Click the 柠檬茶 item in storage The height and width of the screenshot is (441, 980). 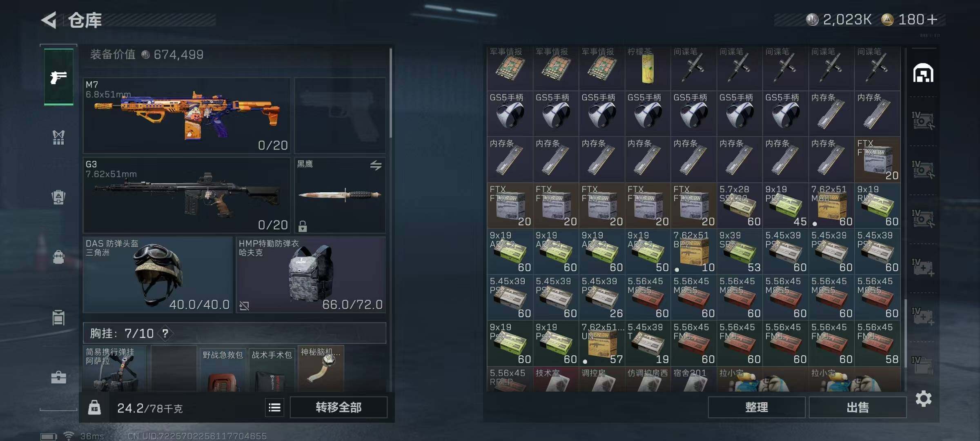[x=648, y=68]
